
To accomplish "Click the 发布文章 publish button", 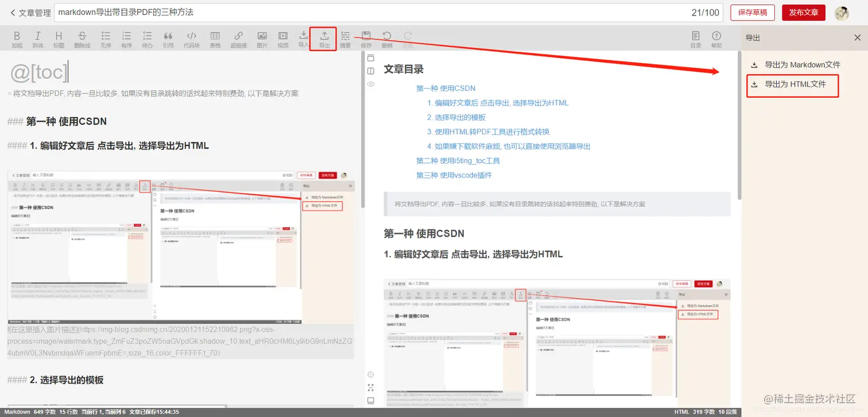I will (803, 11).
